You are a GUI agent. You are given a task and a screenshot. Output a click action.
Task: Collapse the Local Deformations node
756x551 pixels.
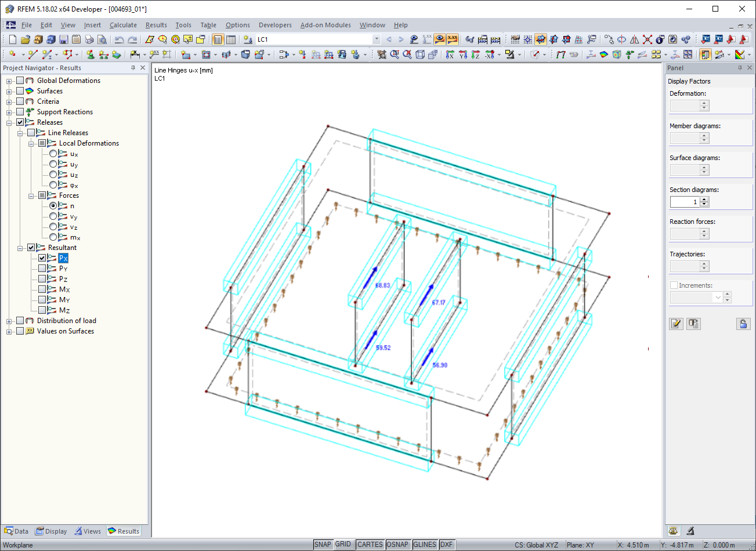click(31, 143)
